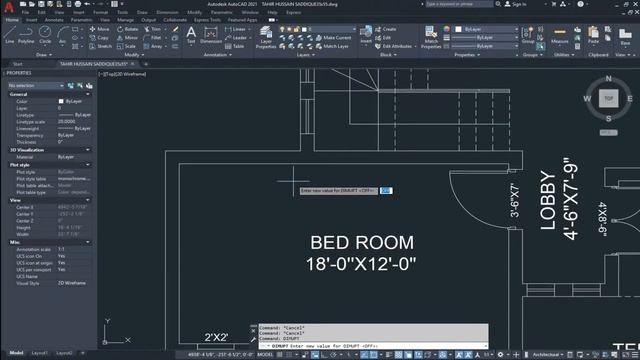Click the DIMUPT command line input
This screenshot has height=360, width=640.
(373, 346)
